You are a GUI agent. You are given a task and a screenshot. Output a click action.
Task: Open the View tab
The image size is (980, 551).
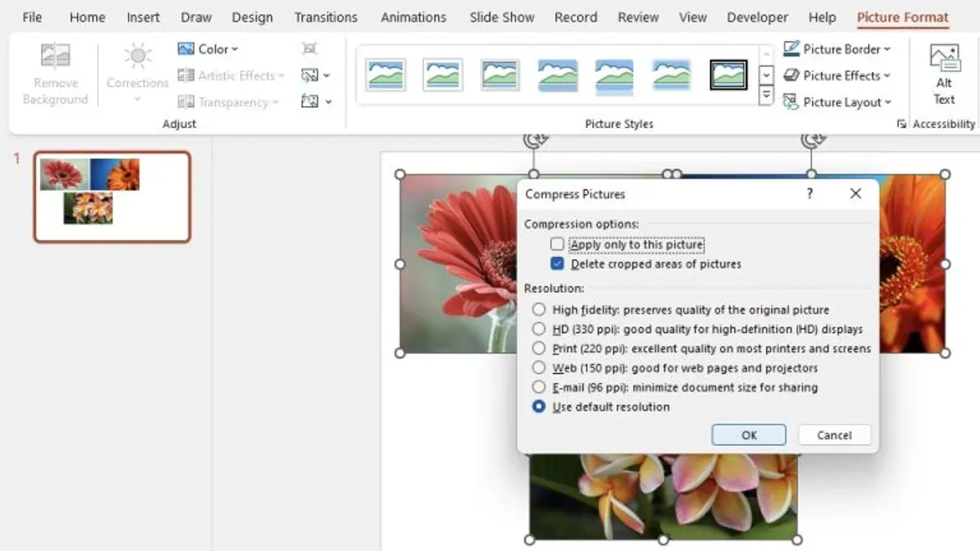click(693, 17)
